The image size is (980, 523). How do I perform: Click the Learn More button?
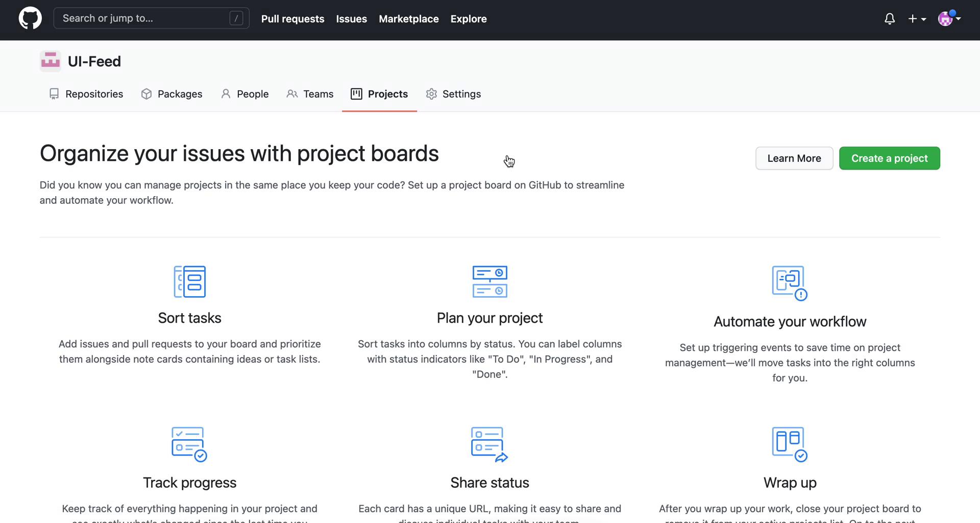click(x=794, y=158)
